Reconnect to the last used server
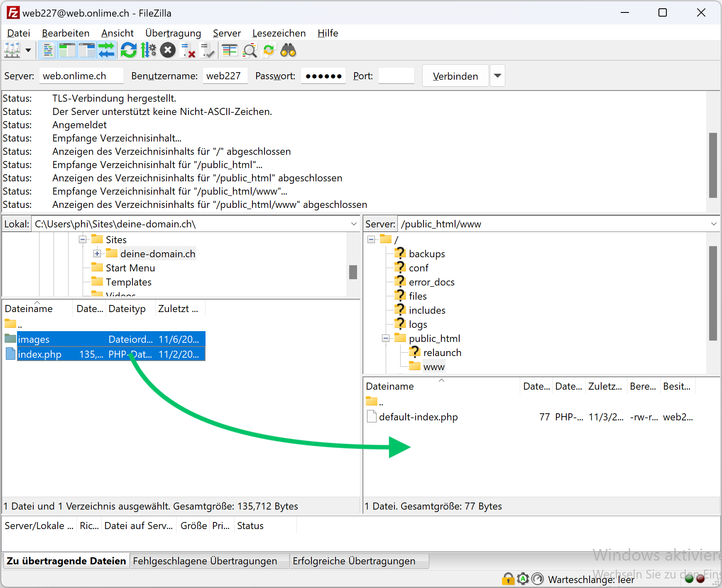722x588 pixels. [x=207, y=51]
